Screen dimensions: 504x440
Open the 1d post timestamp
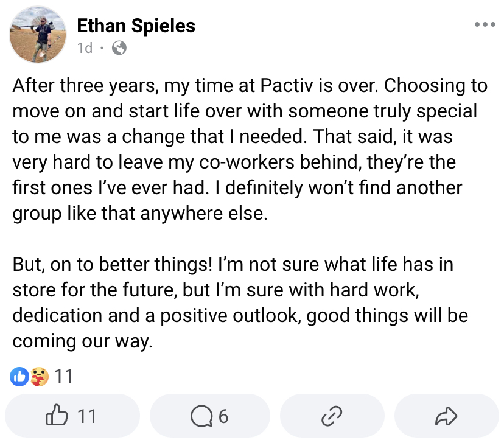(85, 48)
